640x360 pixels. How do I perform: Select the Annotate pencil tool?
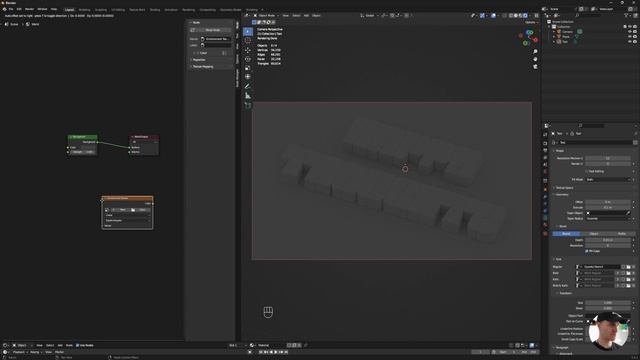tap(248, 86)
